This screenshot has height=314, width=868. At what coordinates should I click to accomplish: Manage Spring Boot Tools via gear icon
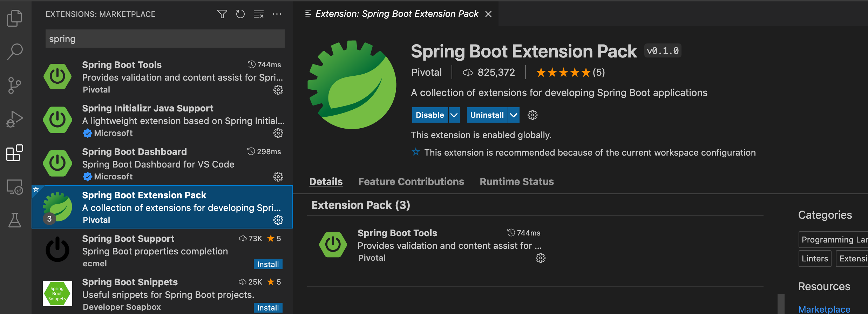[278, 90]
